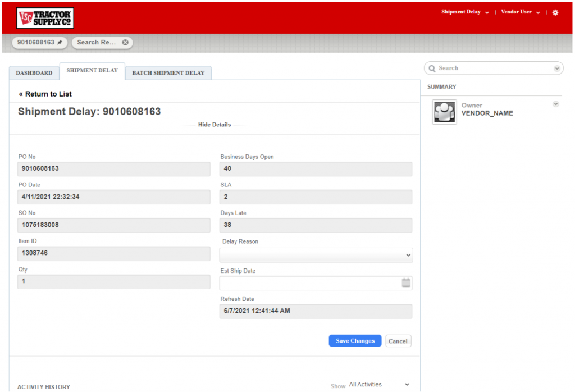The image size is (575, 392).
Task: Click the Cancel button
Action: (x=398, y=341)
